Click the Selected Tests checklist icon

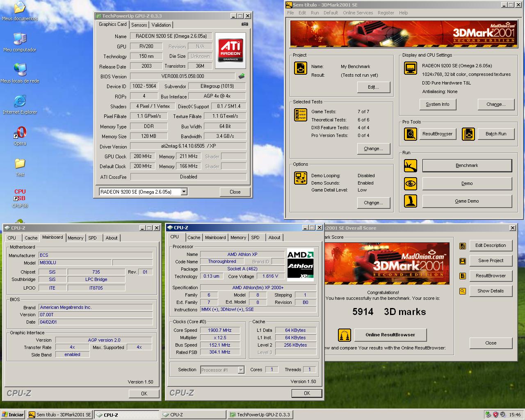coord(301,115)
